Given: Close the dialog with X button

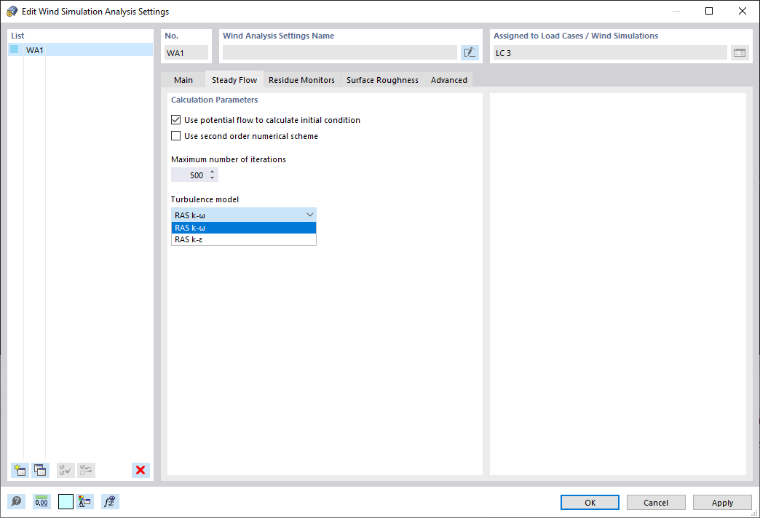Looking at the screenshot, I should 742,11.
